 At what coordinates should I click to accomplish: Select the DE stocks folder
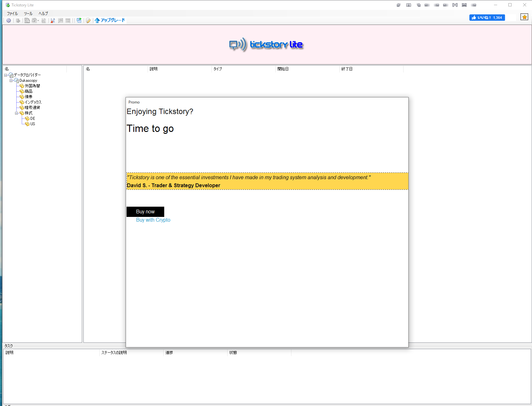33,119
